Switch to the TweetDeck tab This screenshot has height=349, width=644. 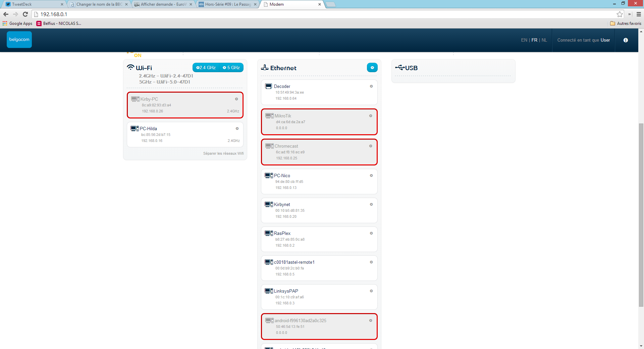[x=34, y=4]
